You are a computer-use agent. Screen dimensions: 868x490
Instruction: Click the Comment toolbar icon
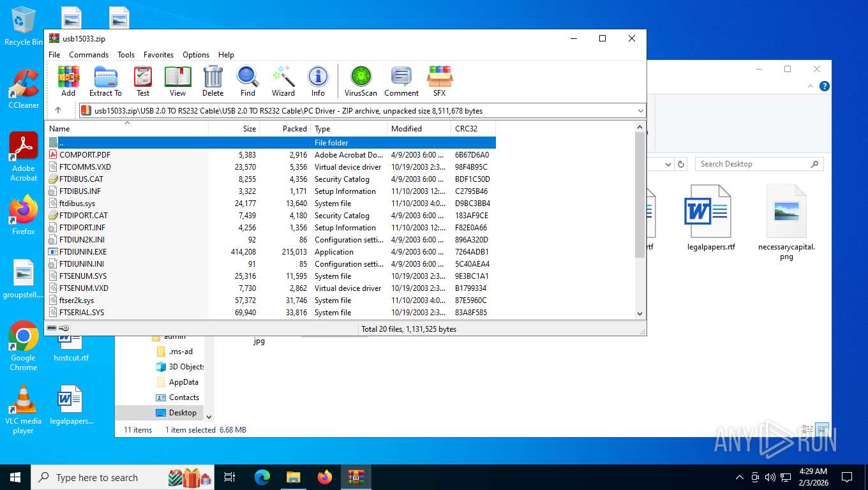click(401, 81)
